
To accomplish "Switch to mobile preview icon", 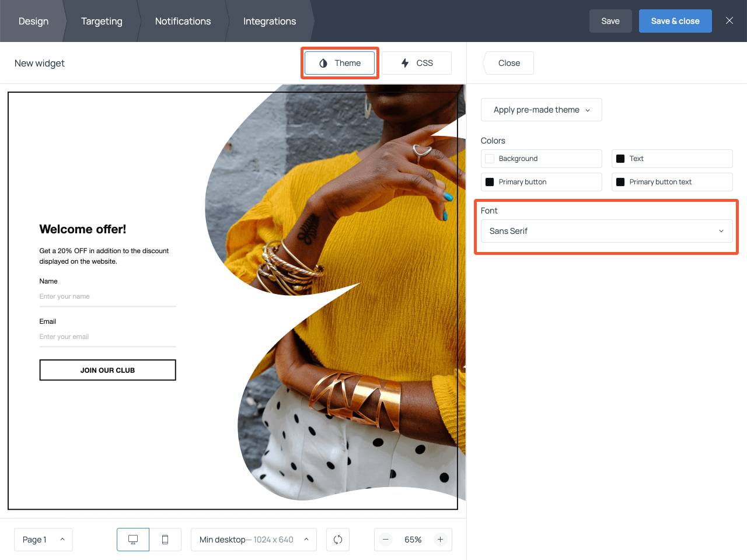I will coord(165,540).
